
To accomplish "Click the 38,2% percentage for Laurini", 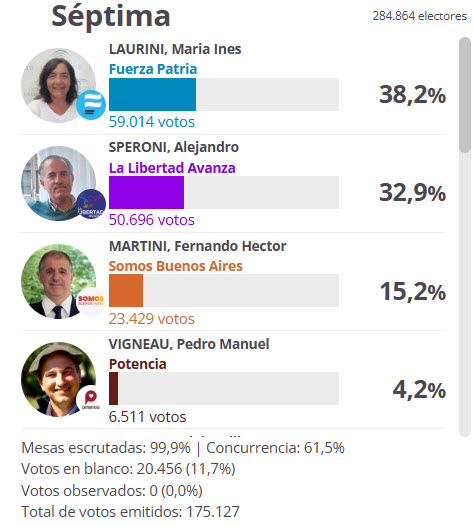I will (412, 95).
